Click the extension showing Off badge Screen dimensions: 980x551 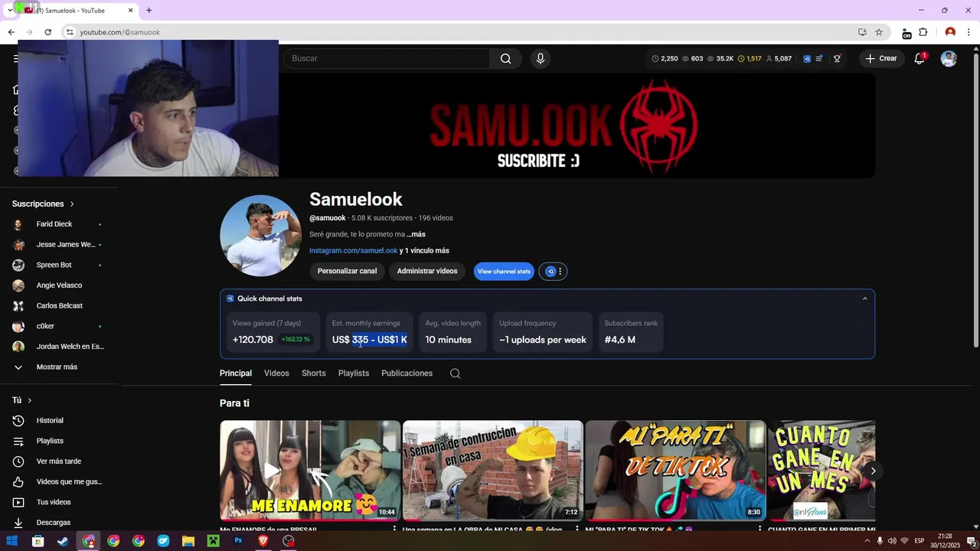coord(906,33)
